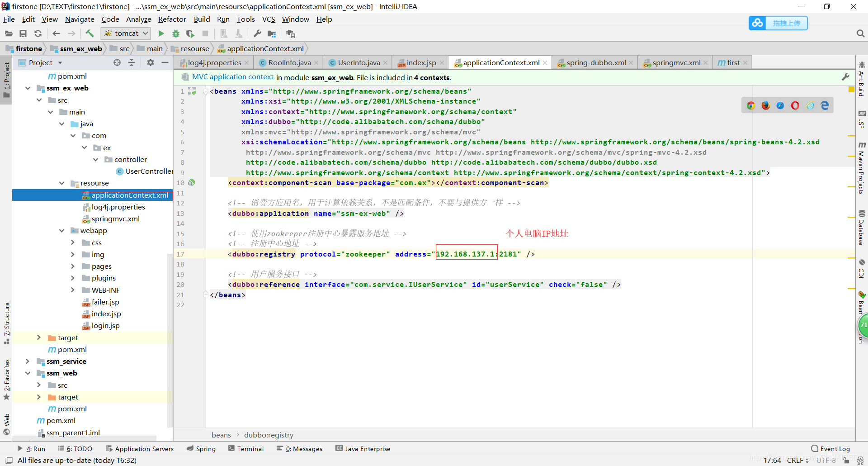Image resolution: width=868 pixels, height=466 pixels.
Task: Select login.jsp in project tree
Action: pyautogui.click(x=101, y=326)
